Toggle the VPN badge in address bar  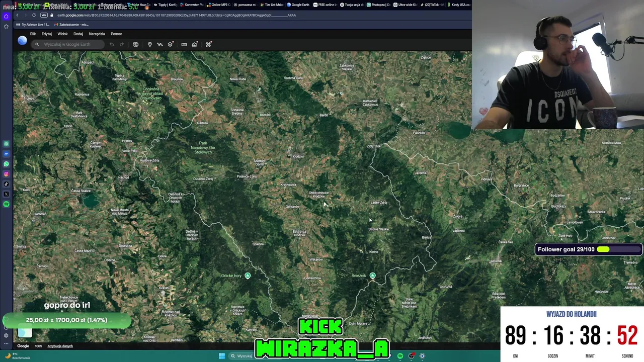pos(44,15)
